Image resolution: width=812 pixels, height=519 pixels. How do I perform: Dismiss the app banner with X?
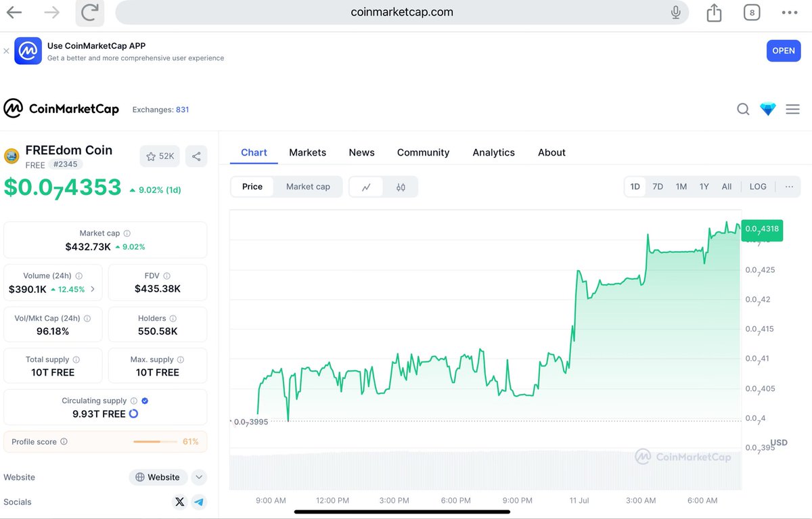click(6, 51)
